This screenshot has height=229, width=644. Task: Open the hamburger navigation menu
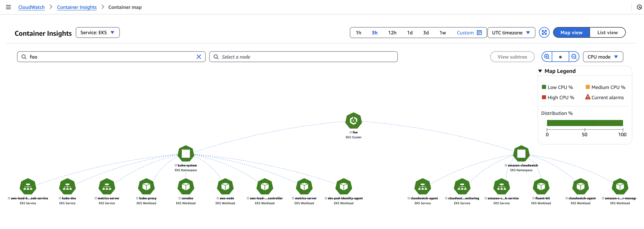pyautogui.click(x=8, y=7)
